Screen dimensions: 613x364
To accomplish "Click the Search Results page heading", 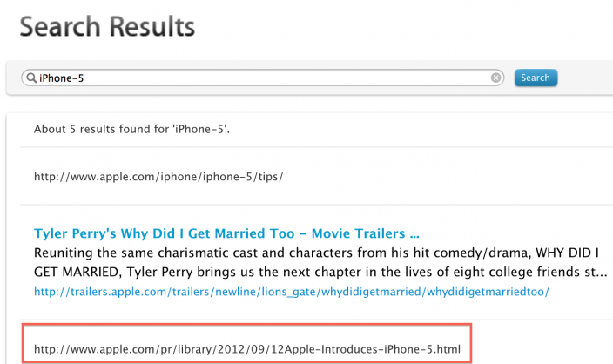I will (x=107, y=27).
